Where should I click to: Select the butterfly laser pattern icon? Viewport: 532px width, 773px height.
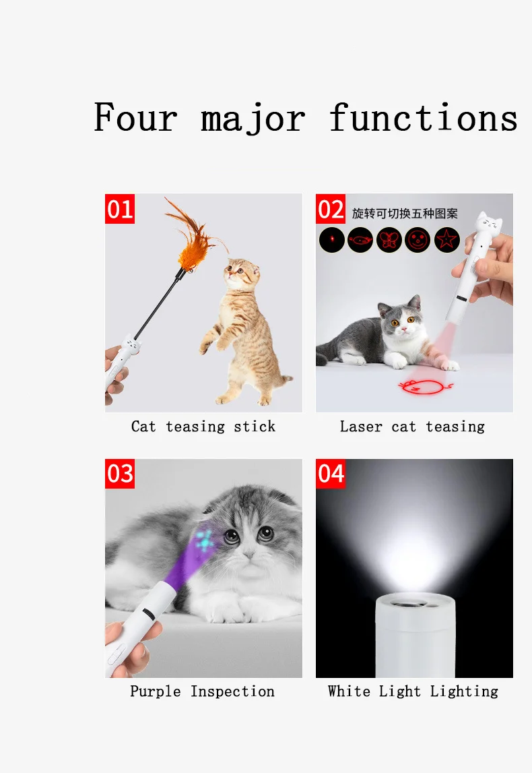[389, 240]
